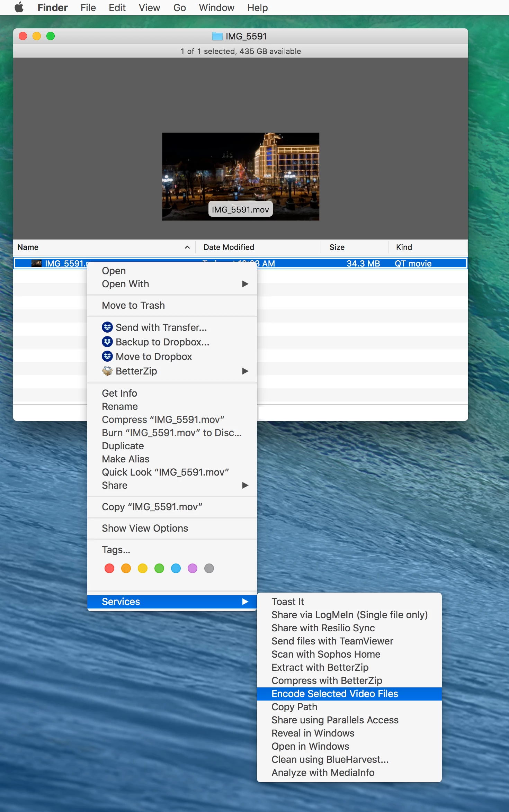
Task: Choose Duplicate
Action: [172, 446]
